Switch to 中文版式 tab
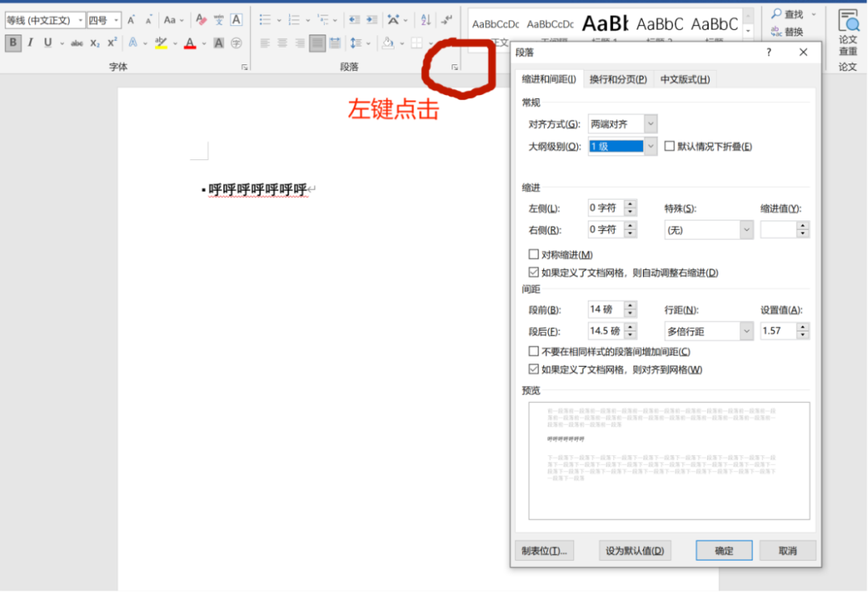The height and width of the screenshot is (592, 868). tap(685, 79)
